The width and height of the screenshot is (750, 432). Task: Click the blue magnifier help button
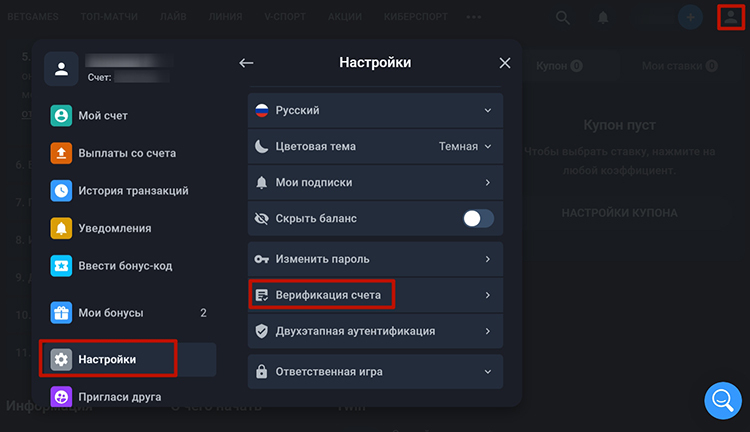click(x=723, y=400)
